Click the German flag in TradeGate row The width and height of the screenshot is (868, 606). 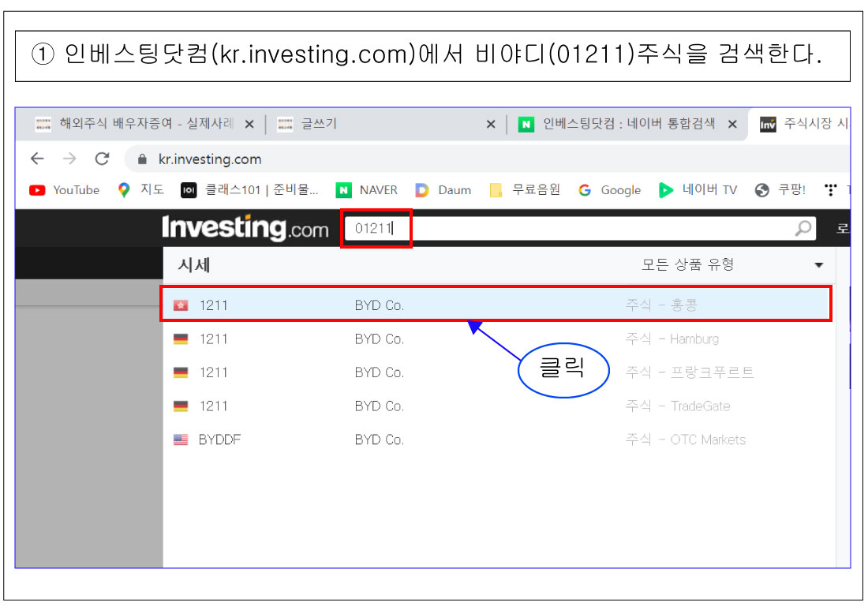[181, 406]
